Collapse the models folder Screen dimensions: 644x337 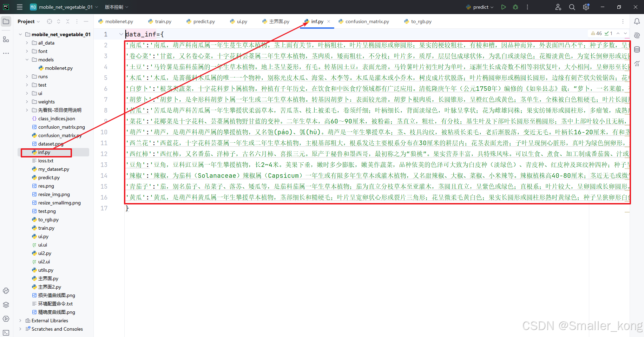(x=27, y=60)
